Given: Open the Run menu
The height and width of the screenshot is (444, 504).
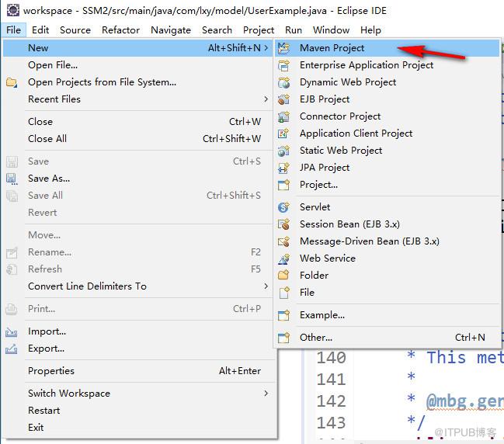Looking at the screenshot, I should [x=294, y=29].
